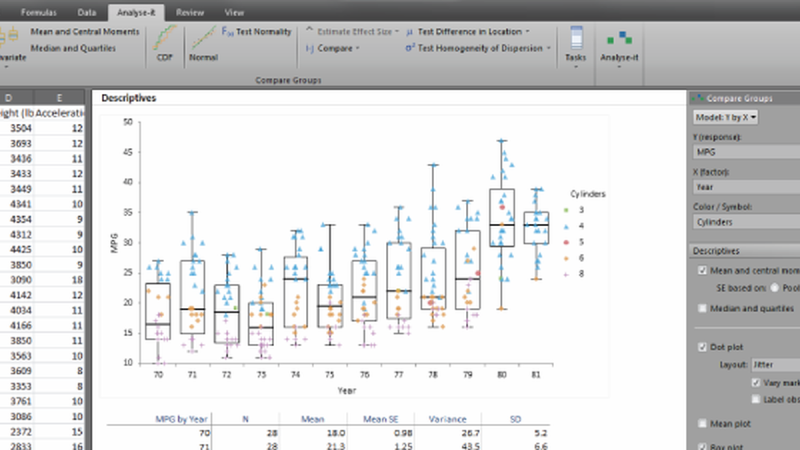Click the Color / Symbol Cylinders field
800x450 pixels.
(746, 222)
